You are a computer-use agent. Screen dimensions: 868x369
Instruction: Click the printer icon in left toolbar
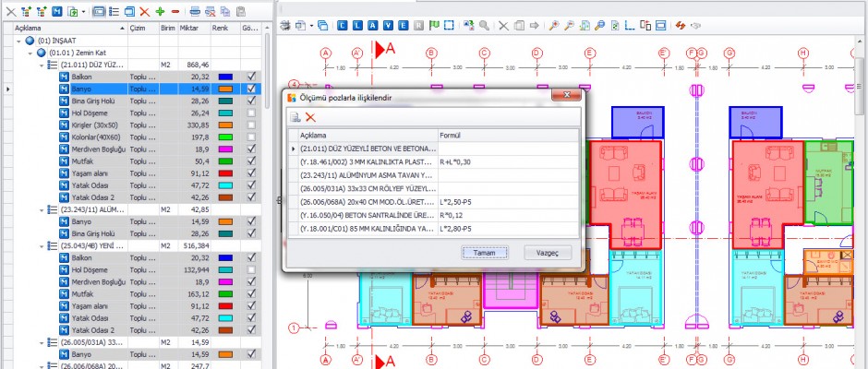point(195,12)
